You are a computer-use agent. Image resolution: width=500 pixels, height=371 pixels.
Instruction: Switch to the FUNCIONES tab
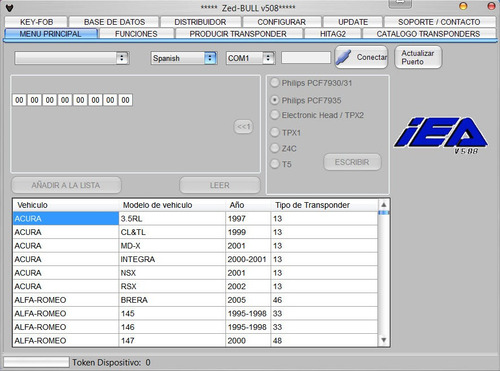(x=136, y=34)
